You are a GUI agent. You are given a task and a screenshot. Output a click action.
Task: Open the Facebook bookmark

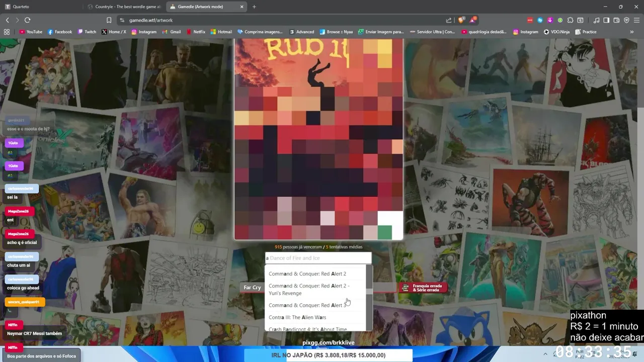pyautogui.click(x=60, y=32)
